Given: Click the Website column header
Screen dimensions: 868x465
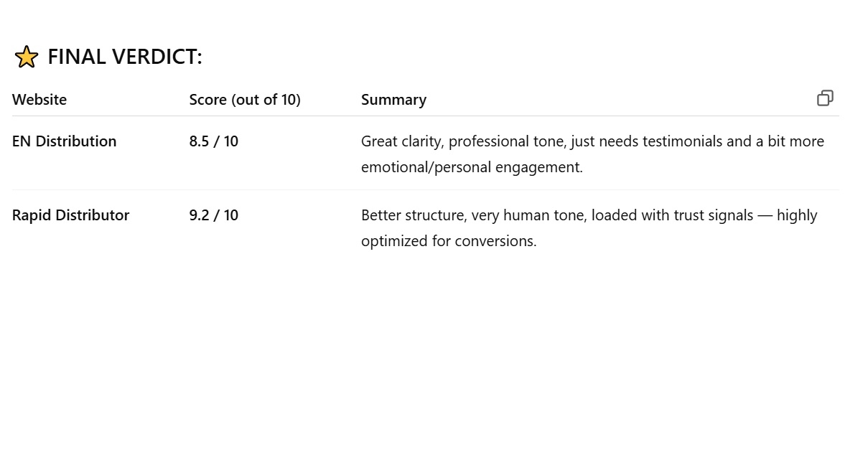Looking at the screenshot, I should [x=39, y=100].
